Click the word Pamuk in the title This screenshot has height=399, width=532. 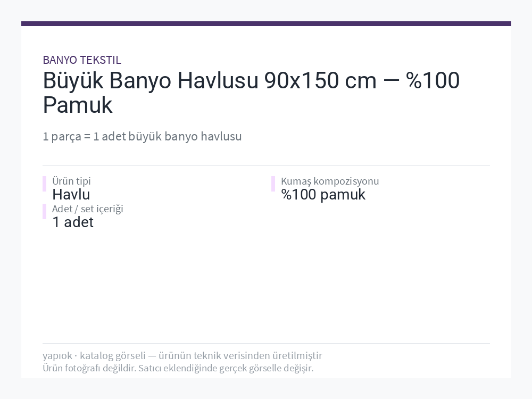tap(77, 105)
